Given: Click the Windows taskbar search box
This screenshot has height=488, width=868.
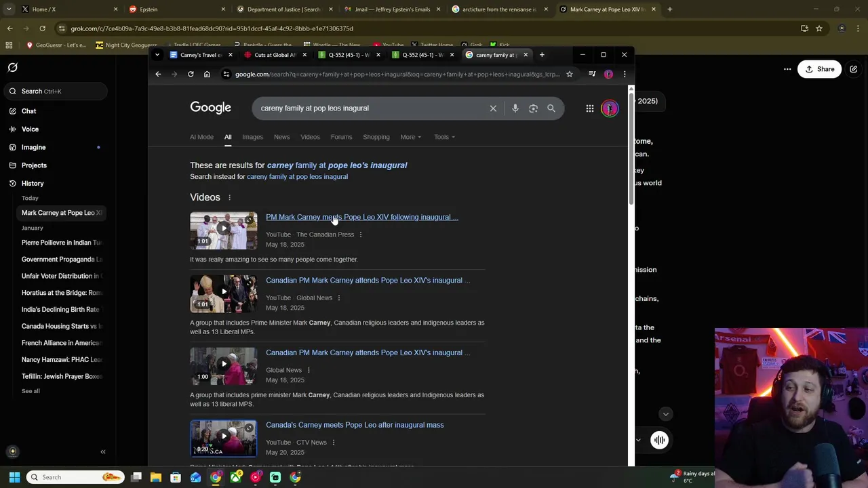Looking at the screenshot, I should coord(75,477).
